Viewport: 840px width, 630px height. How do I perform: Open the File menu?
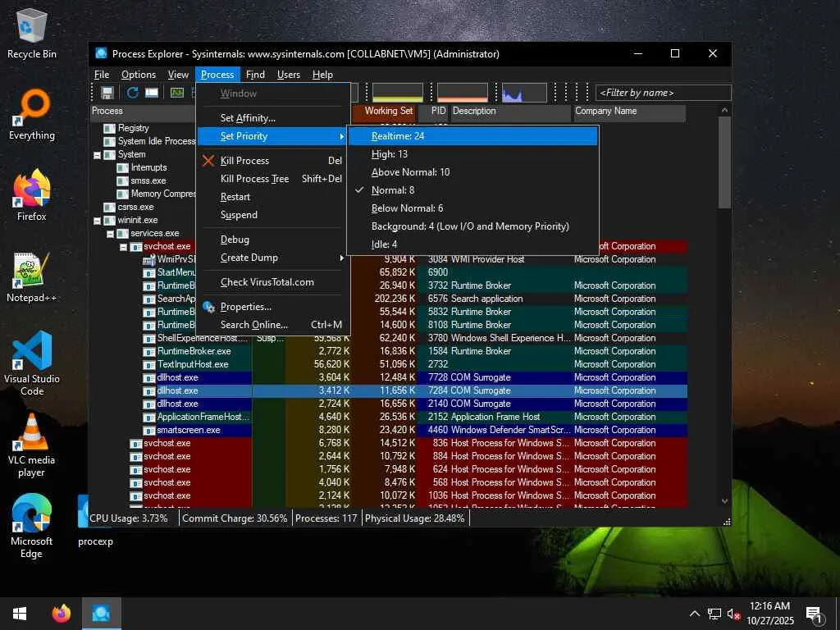(101, 75)
